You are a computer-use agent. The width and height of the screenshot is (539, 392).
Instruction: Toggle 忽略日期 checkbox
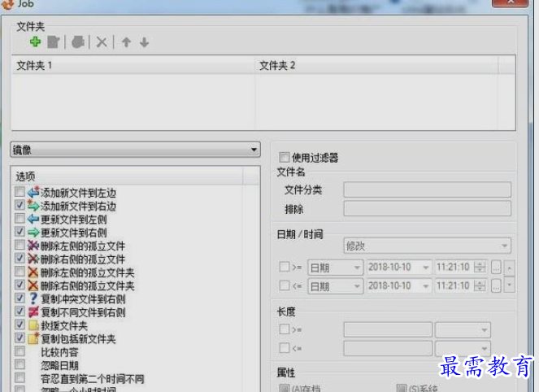(x=20, y=364)
